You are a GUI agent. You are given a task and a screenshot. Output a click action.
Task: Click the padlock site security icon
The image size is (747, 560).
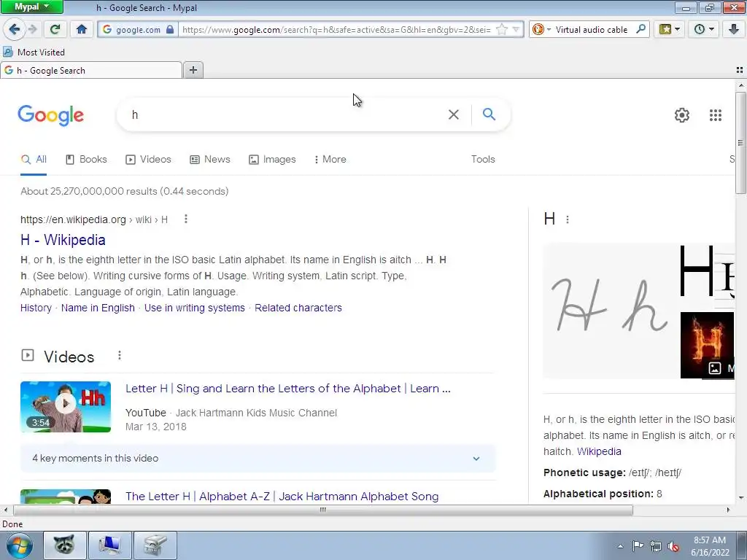coord(170,29)
